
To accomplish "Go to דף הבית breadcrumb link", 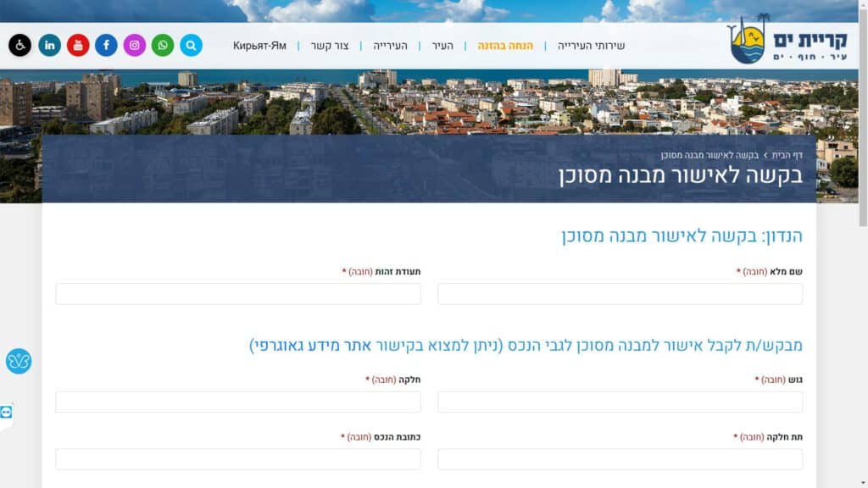I will pyautogui.click(x=787, y=156).
